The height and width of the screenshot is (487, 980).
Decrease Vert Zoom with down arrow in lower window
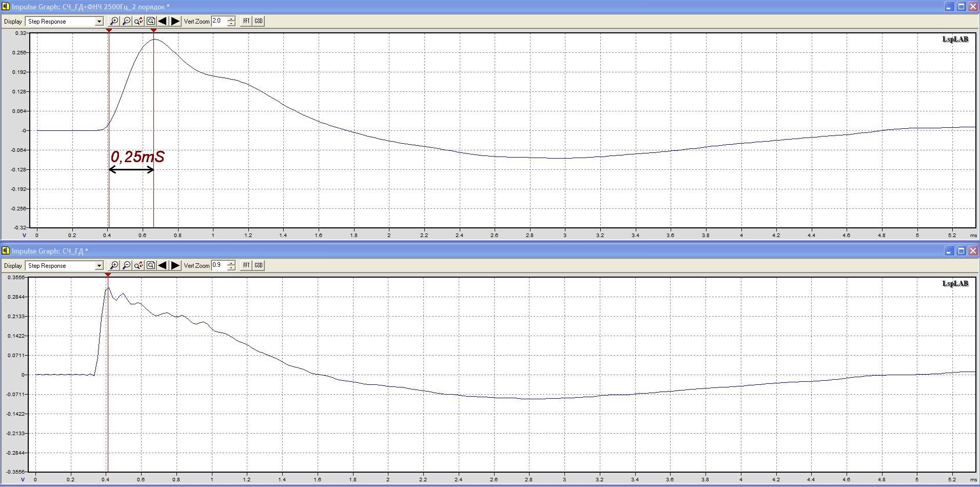click(x=231, y=268)
